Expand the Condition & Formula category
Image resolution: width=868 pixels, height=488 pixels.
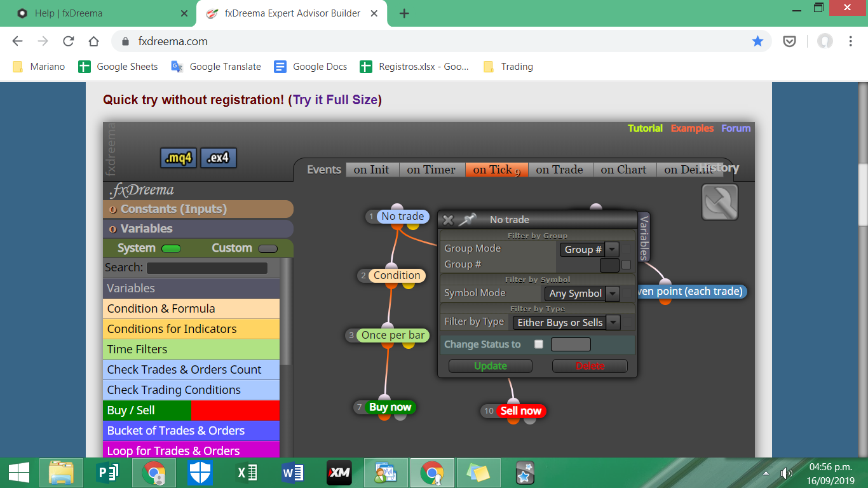(x=191, y=309)
